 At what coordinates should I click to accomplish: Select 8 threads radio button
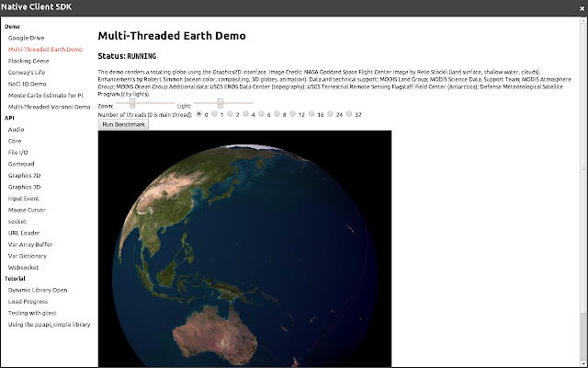pyautogui.click(x=277, y=114)
